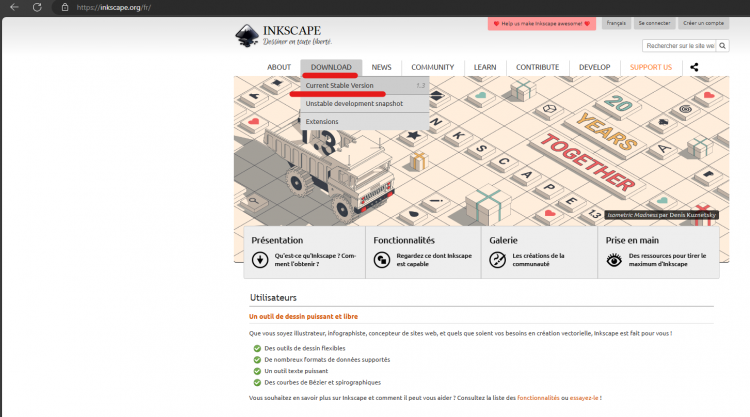This screenshot has width=750, height=417.
Task: Follow the fonctionnalités link in text
Action: tap(538, 397)
